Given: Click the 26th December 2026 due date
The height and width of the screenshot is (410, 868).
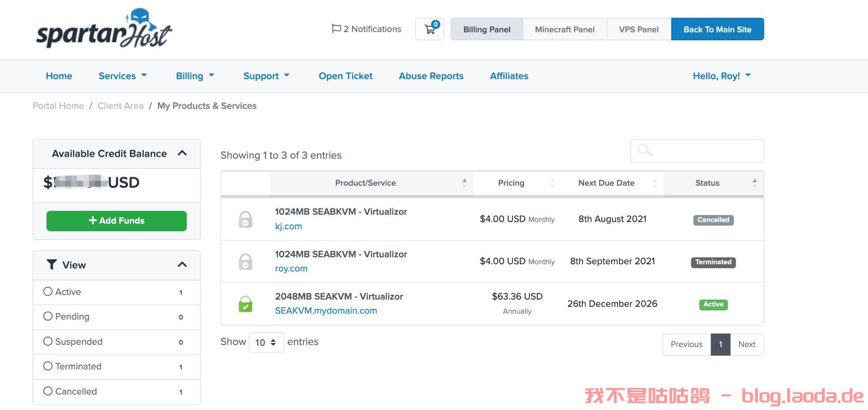Looking at the screenshot, I should [x=613, y=304].
